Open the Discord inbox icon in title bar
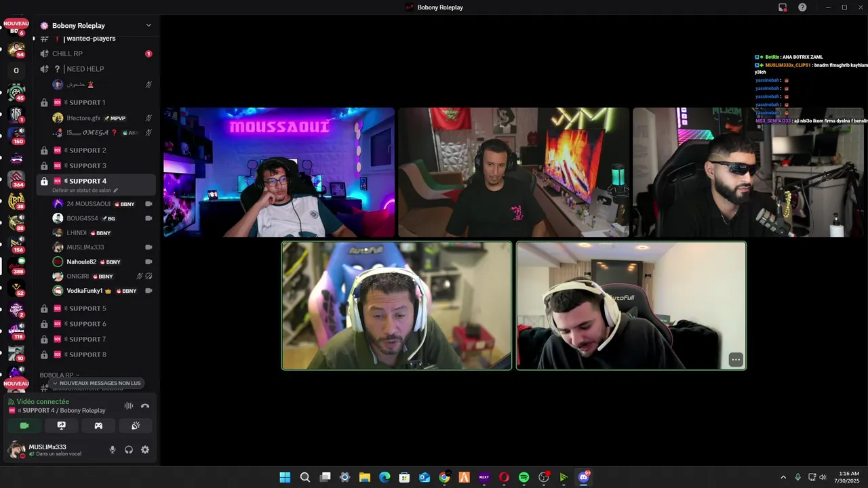The width and height of the screenshot is (868, 488). pos(783,7)
